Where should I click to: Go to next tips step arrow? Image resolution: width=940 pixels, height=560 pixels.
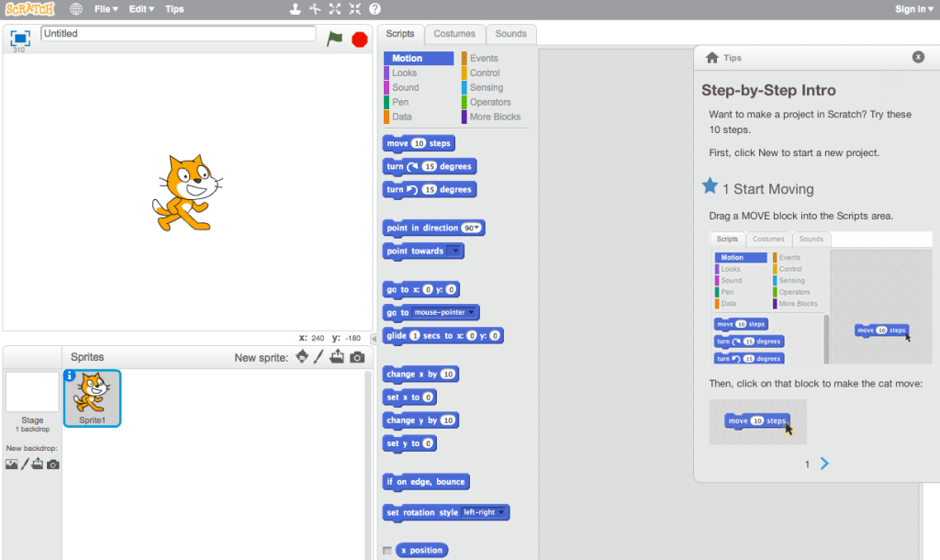(x=825, y=464)
